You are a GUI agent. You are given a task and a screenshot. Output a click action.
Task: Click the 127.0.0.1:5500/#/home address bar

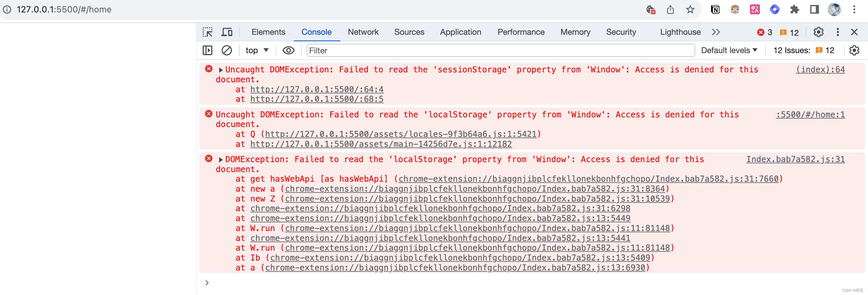point(64,9)
